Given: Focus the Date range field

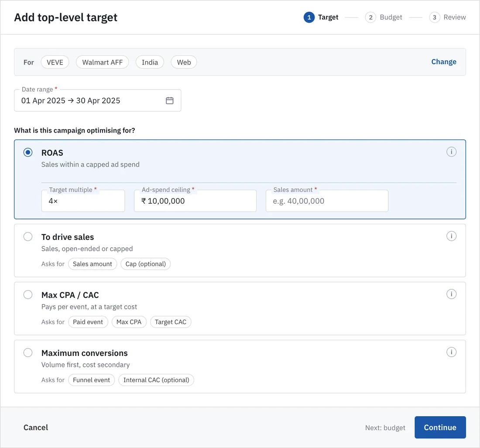Looking at the screenshot, I should (x=98, y=100).
